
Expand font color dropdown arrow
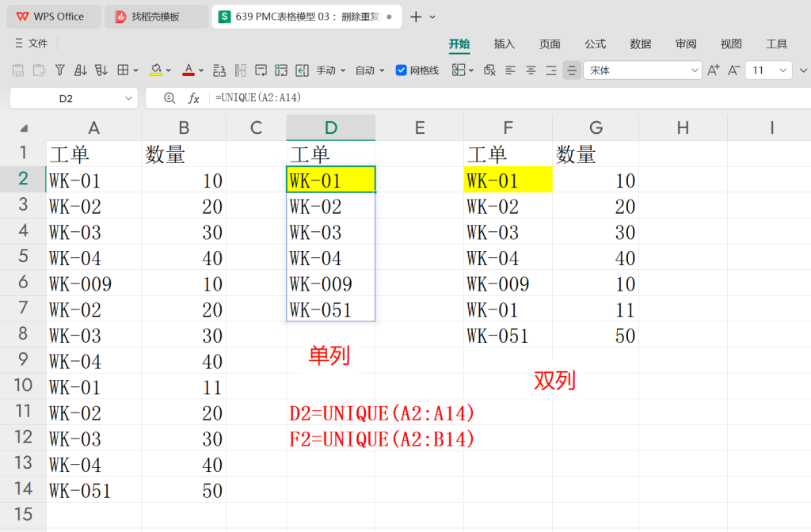[x=201, y=70]
